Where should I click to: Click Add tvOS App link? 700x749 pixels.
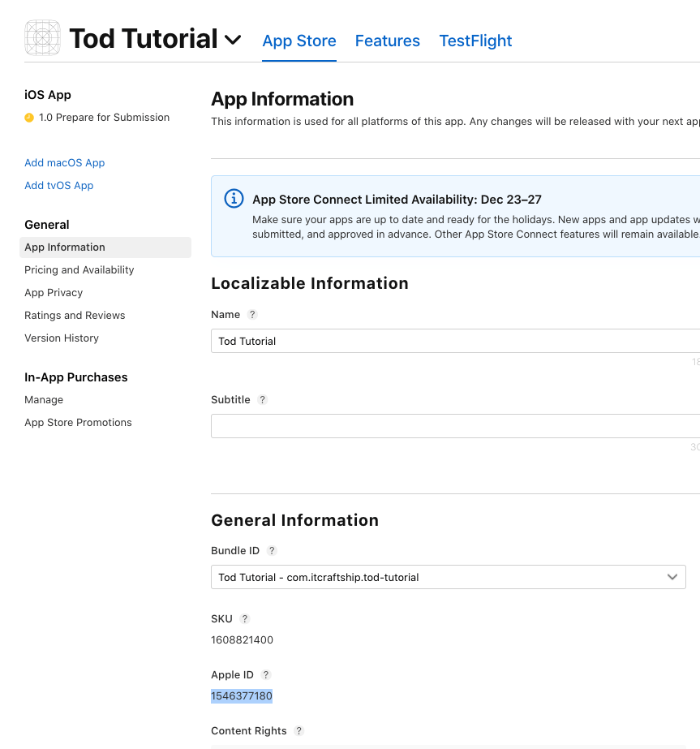[x=58, y=185]
